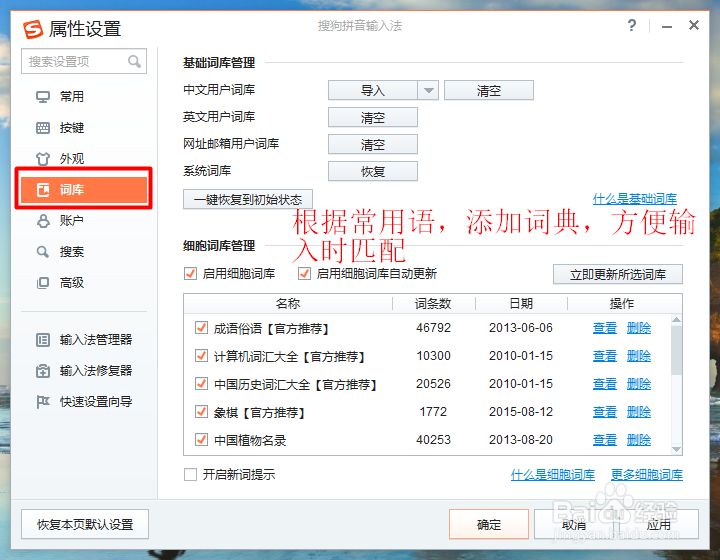Open the 常用 settings page
Image resolution: width=720 pixels, height=560 pixels.
(72, 97)
